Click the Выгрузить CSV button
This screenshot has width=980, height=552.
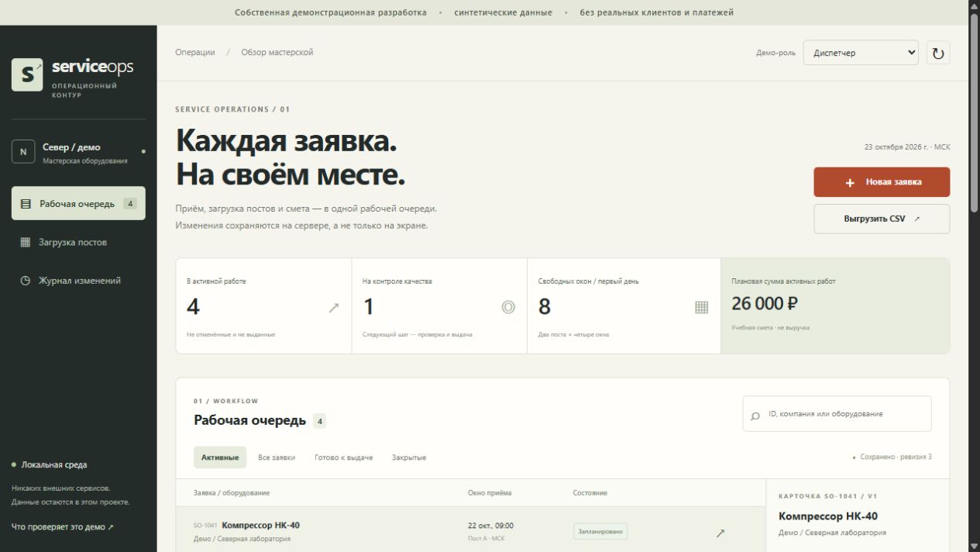point(882,219)
